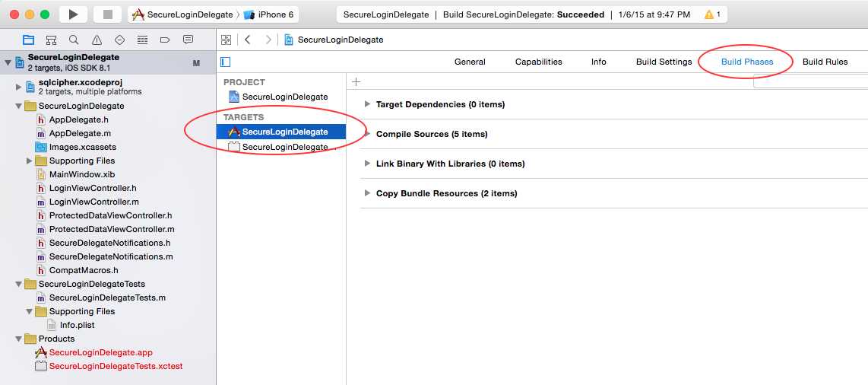Expand Supporting Files under SecureLoginDelegate group
Viewport: 868px width, 385px height.
point(30,161)
